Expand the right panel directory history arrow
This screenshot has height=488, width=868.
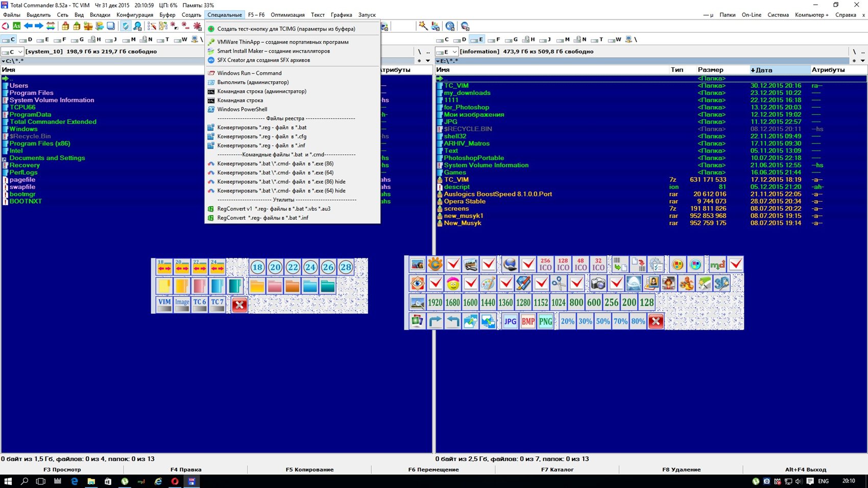pos(862,61)
